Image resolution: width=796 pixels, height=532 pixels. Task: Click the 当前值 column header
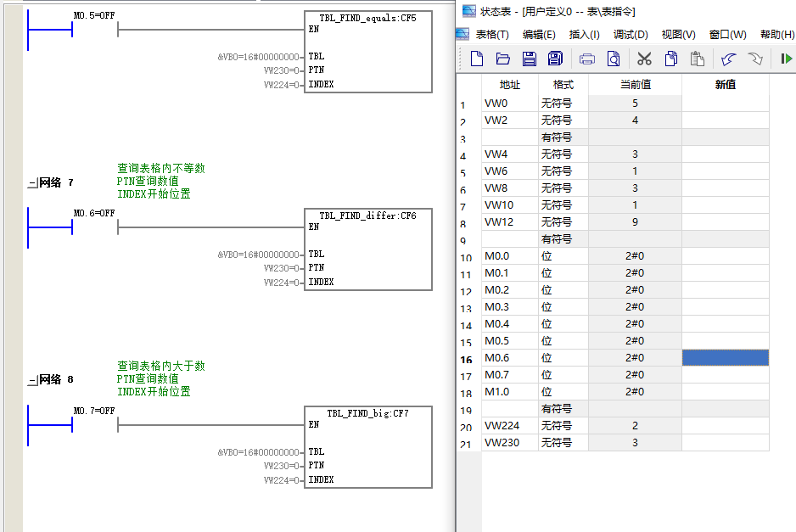[x=635, y=85]
